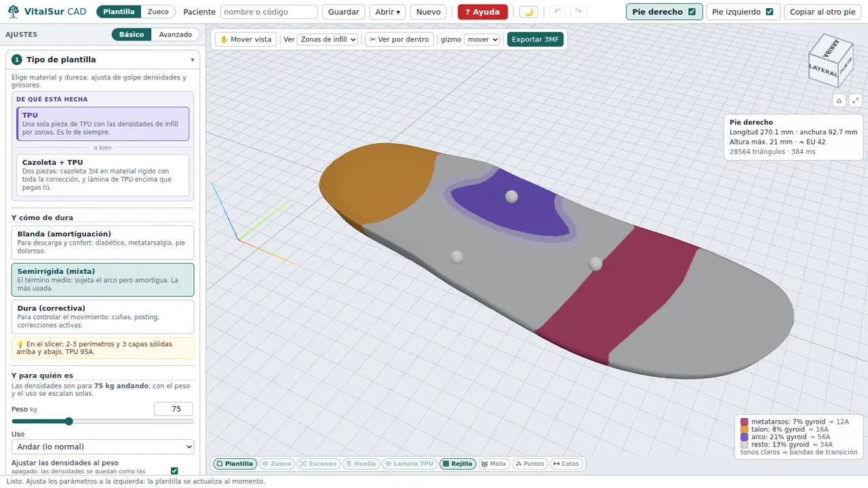Adjust the Peso weight slider
868x488 pixels.
(x=103, y=422)
